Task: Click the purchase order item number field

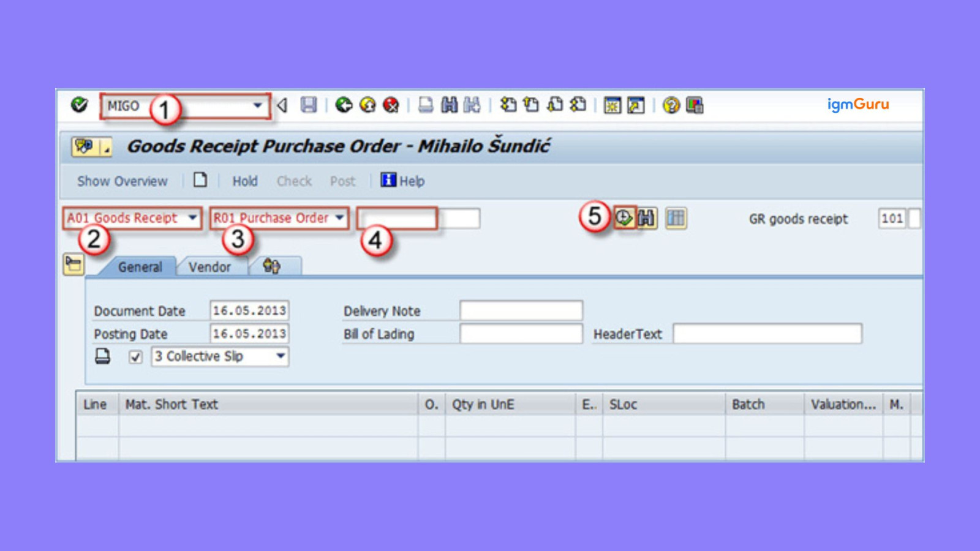Action: 459,219
